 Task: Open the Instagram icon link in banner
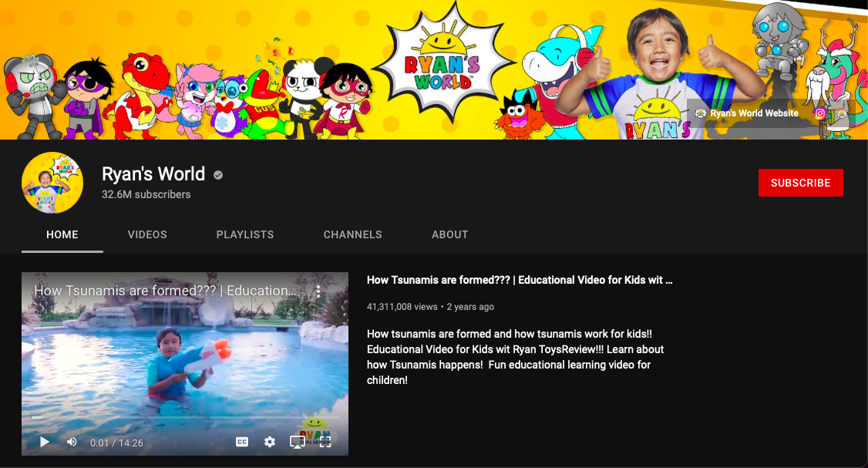point(820,113)
